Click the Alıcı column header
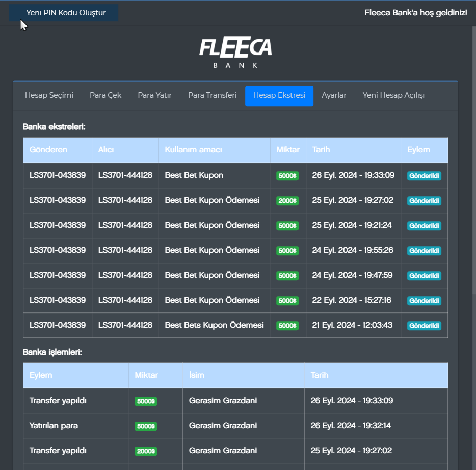Image resolution: width=476 pixels, height=470 pixels. click(106, 150)
